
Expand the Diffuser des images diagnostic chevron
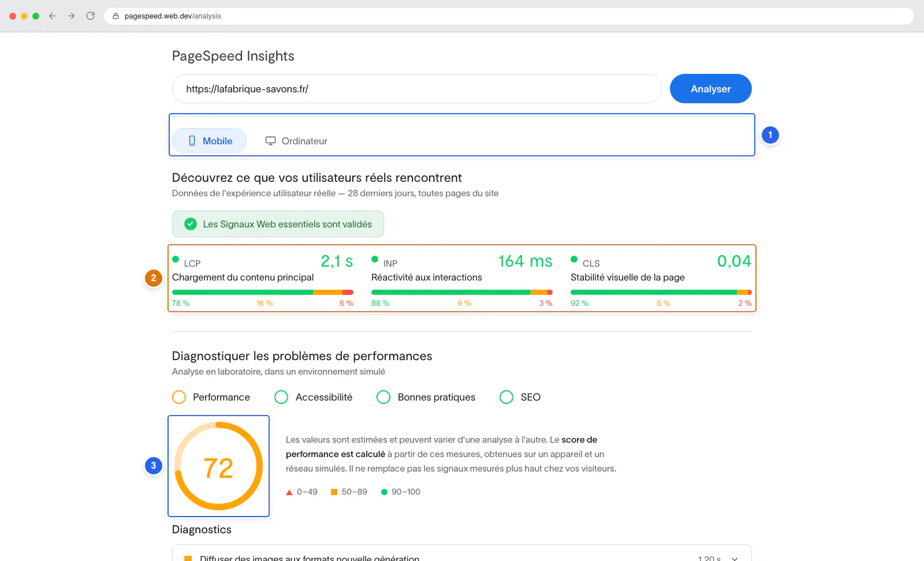tap(735, 559)
